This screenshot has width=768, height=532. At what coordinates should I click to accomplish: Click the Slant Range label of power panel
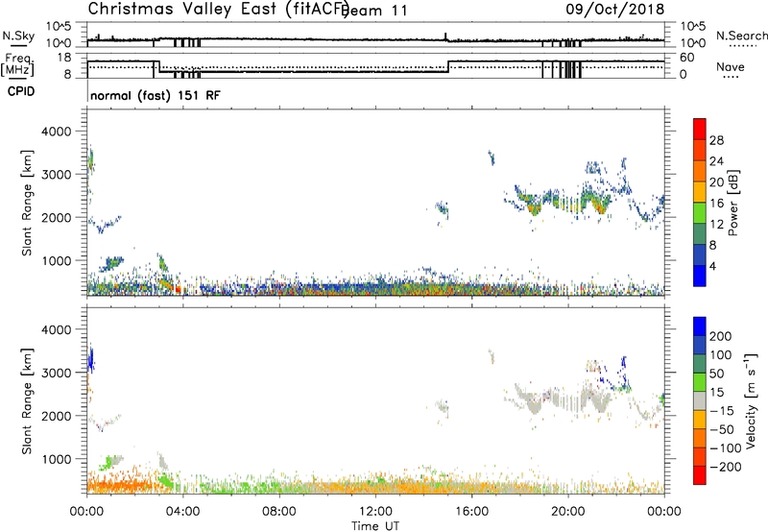27,203
